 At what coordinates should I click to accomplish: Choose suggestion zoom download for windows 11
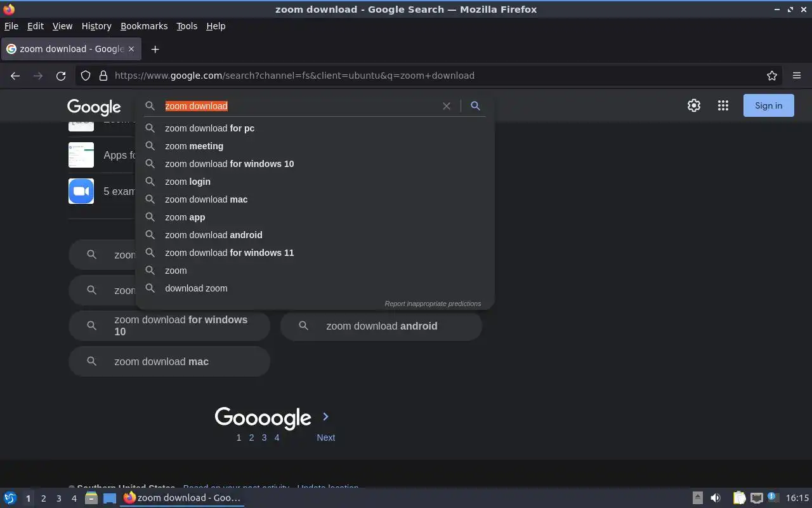click(315, 253)
